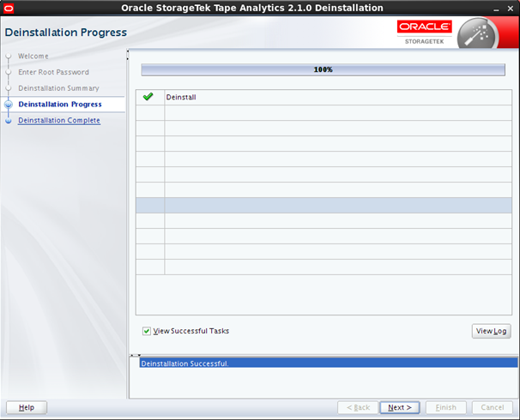Open the View Log button
Image resolution: width=520 pixels, height=420 pixels.
point(491,331)
